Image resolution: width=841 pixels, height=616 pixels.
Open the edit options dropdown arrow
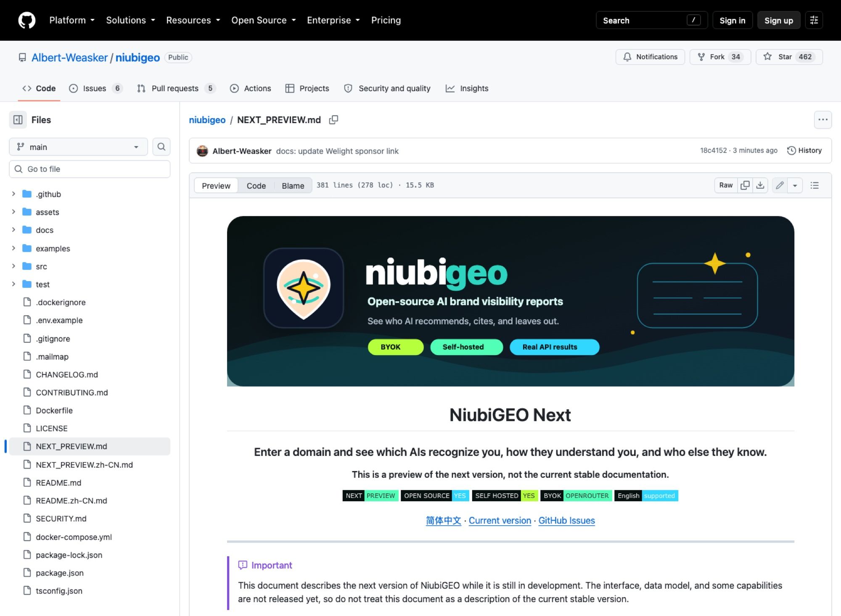(795, 185)
